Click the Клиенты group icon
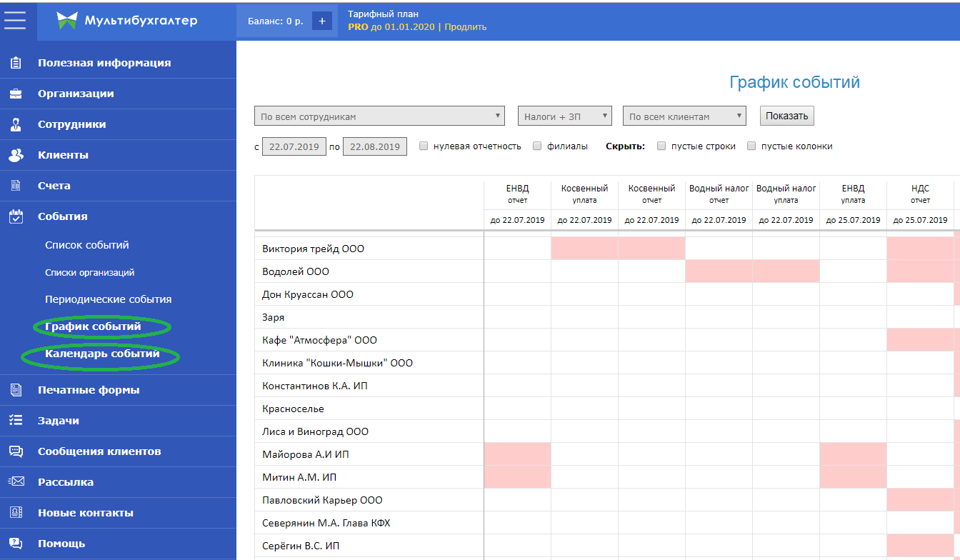 coord(16,155)
